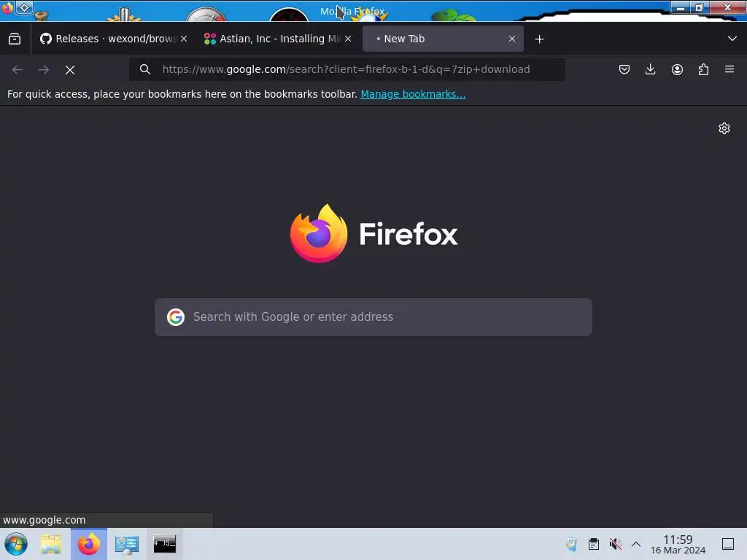Open a new tab with plus button
747x560 pixels.
[x=539, y=39]
